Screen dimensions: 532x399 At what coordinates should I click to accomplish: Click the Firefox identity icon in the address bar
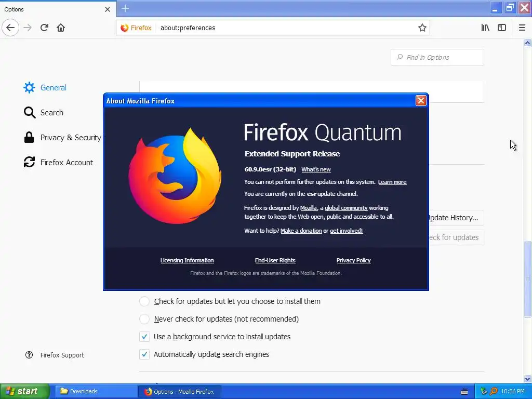point(137,28)
